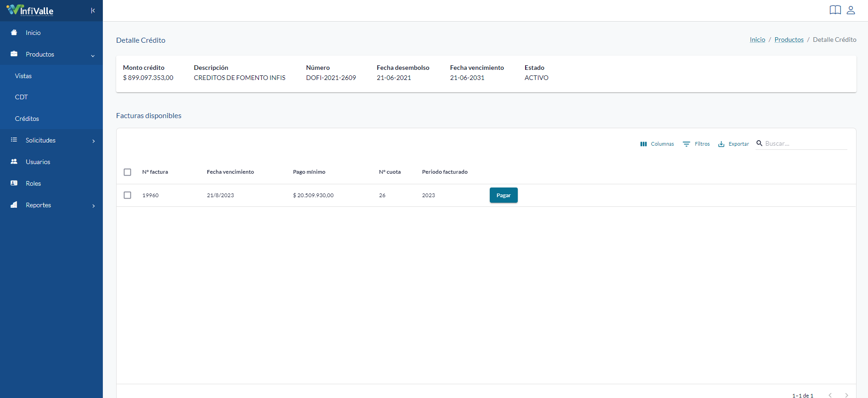The image size is (868, 398).
Task: Click the 21/8/2023 due date cell
Action: 220,195
